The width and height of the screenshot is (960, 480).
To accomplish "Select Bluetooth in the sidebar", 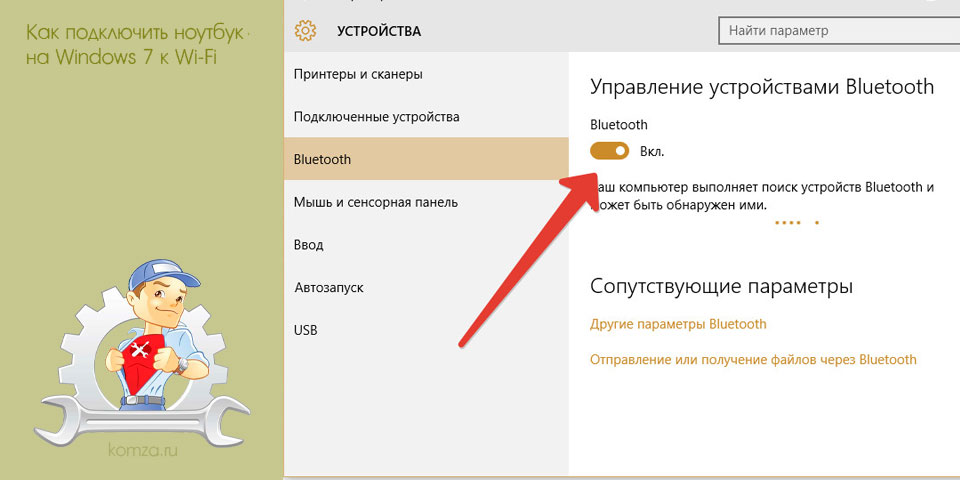I will pos(427,159).
